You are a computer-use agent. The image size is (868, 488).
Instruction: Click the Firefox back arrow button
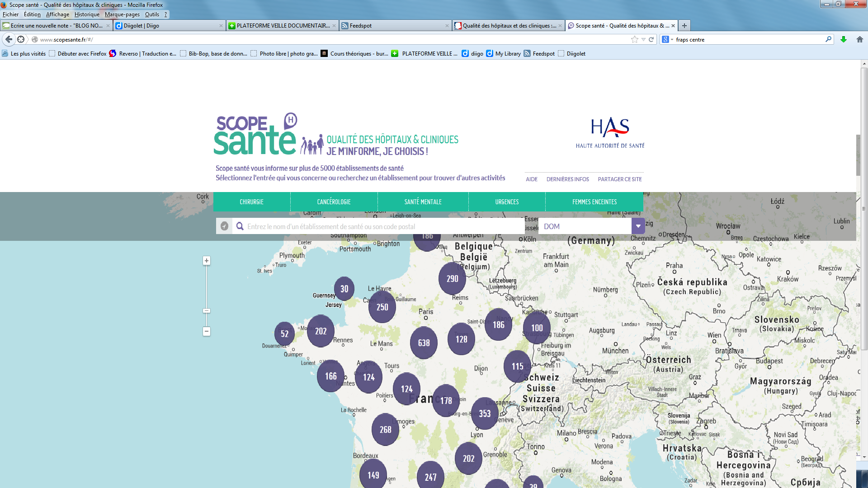(9, 39)
